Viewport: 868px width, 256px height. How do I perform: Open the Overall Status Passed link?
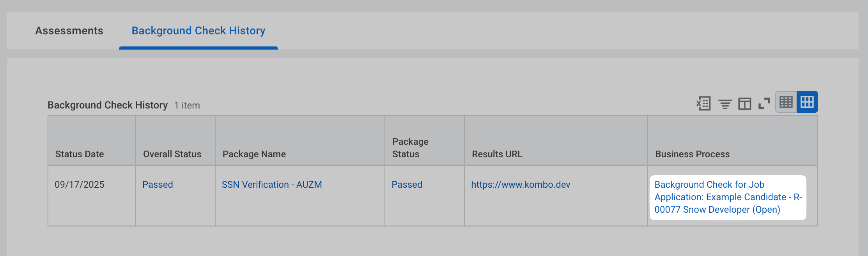coord(158,185)
